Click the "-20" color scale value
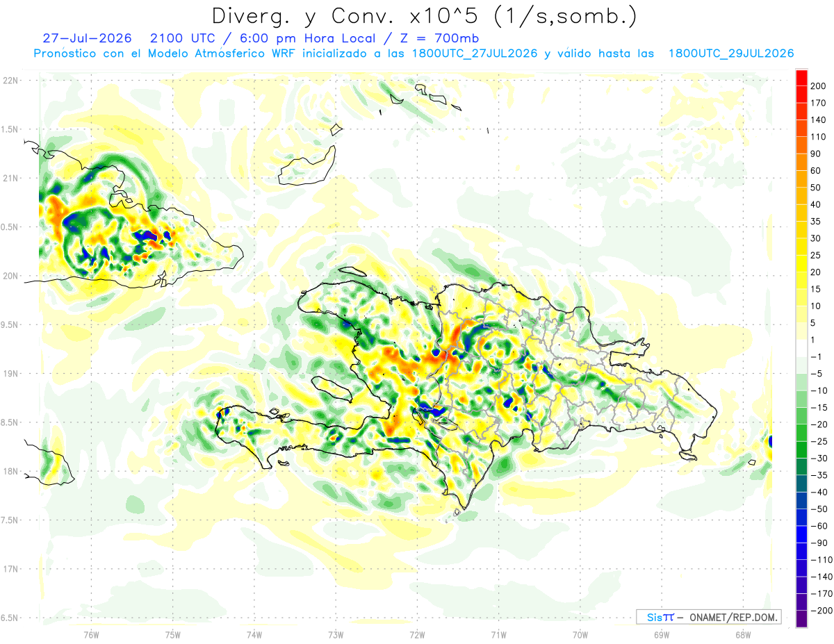The height and width of the screenshot is (644, 834). point(818,424)
